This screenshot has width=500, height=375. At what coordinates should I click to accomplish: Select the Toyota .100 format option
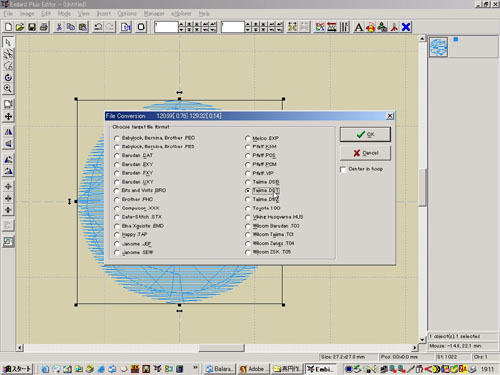pos(248,208)
